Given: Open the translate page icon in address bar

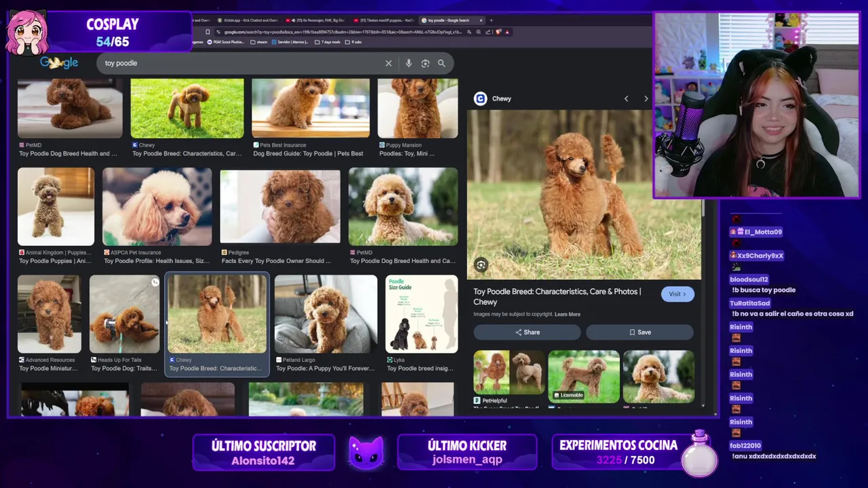Looking at the screenshot, I should (x=471, y=32).
